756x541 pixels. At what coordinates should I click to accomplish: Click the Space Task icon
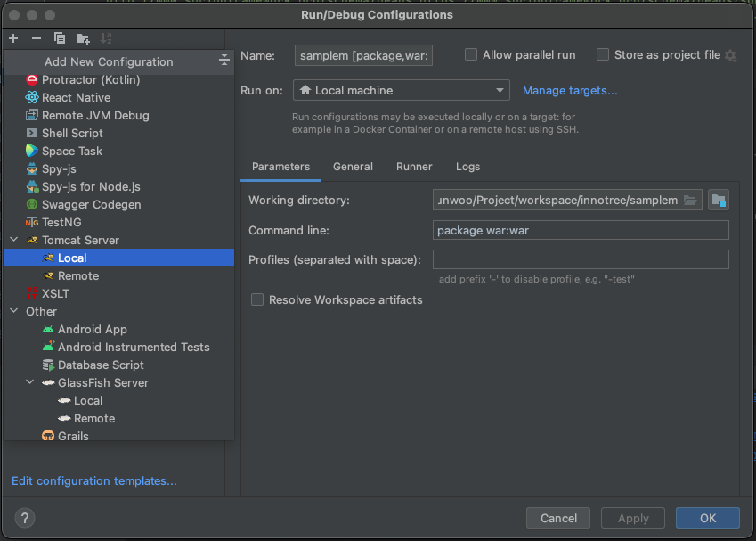32,151
